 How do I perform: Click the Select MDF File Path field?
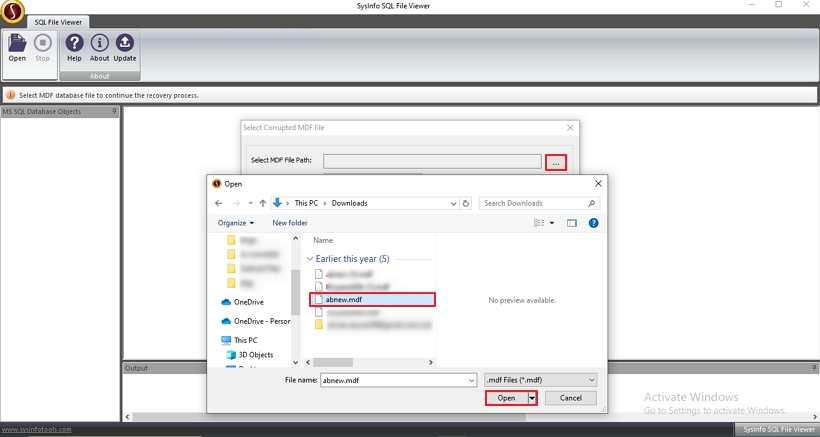(432, 161)
